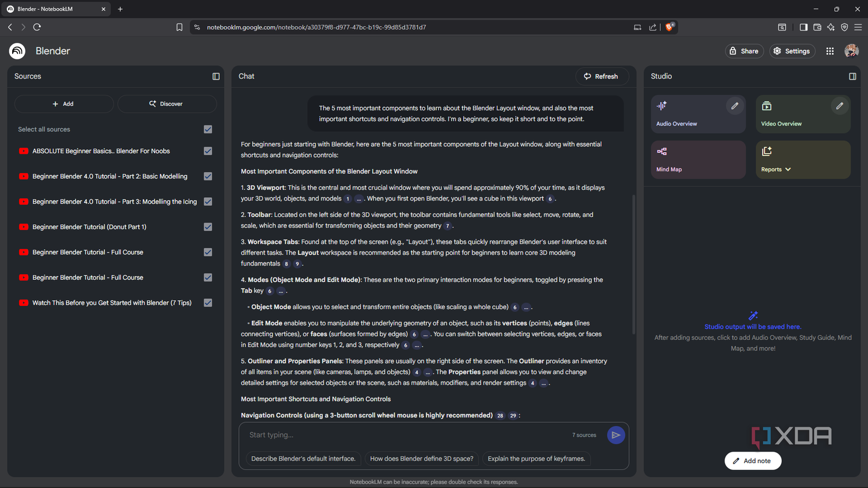
Task: Open the user account avatar
Action: [851, 51]
